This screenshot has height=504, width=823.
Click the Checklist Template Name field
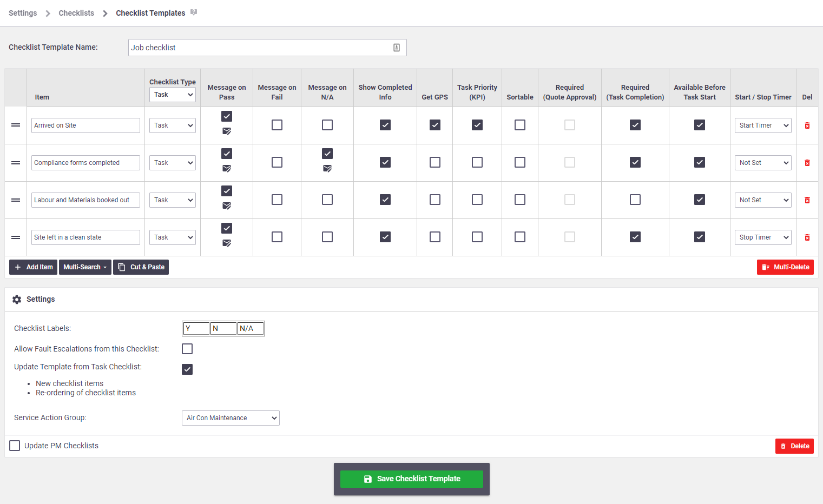tap(267, 48)
